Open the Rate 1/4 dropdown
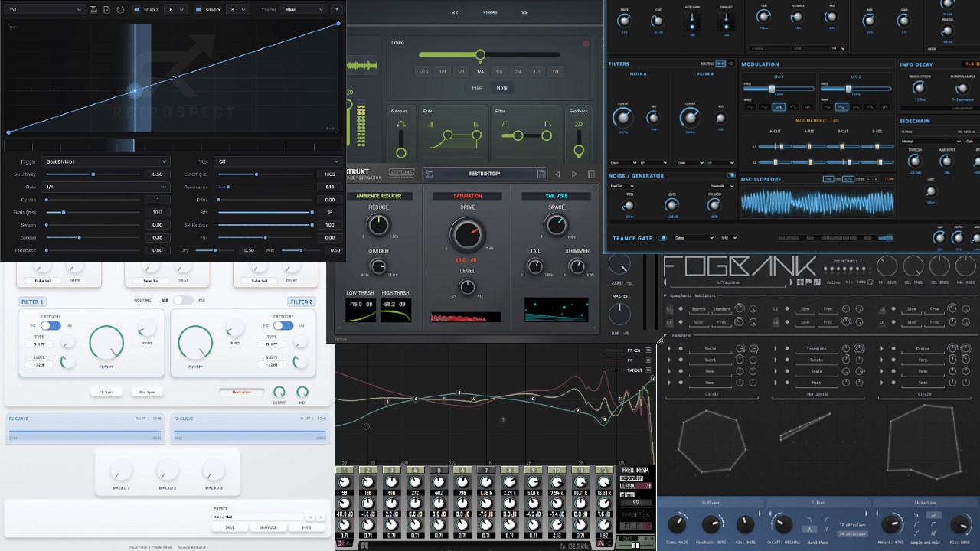980x551 pixels. 106,187
